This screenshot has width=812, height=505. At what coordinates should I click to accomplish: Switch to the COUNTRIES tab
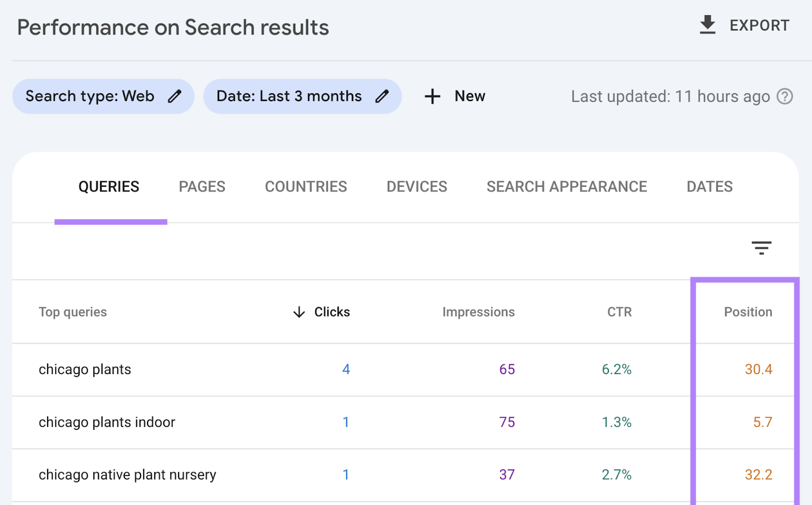(x=306, y=186)
